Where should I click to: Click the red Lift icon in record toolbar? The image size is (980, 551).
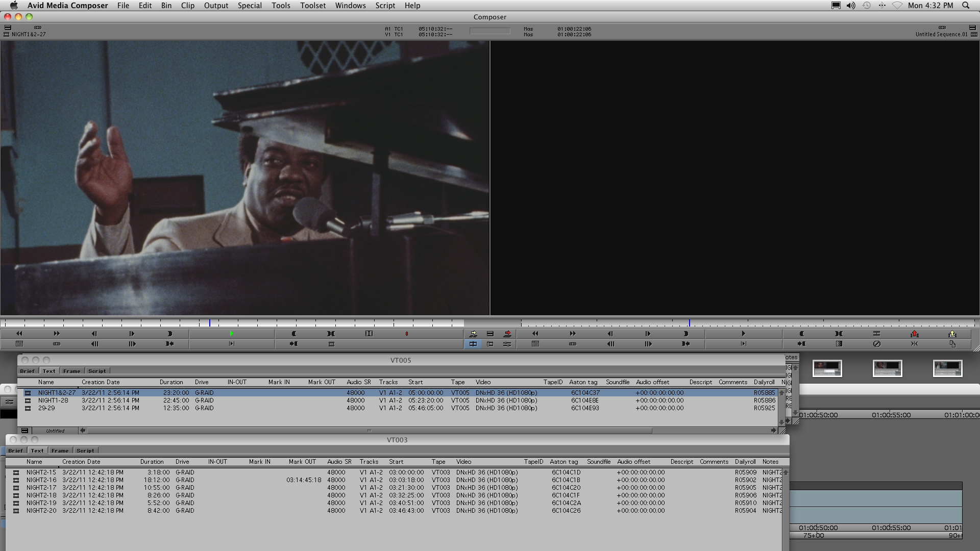(914, 334)
